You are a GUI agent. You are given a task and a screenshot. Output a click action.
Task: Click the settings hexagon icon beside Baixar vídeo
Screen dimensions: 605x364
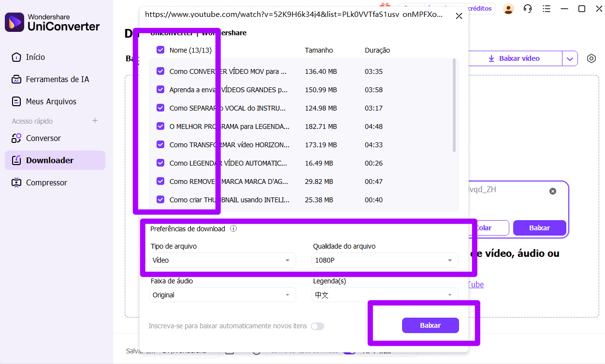click(591, 58)
